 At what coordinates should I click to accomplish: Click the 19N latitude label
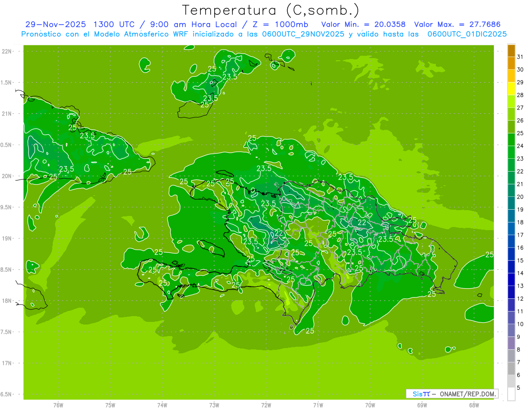[x=7, y=238]
